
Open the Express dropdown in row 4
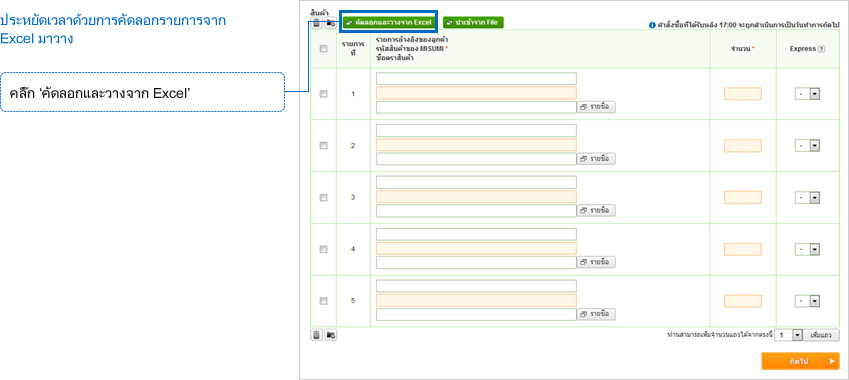click(x=807, y=250)
